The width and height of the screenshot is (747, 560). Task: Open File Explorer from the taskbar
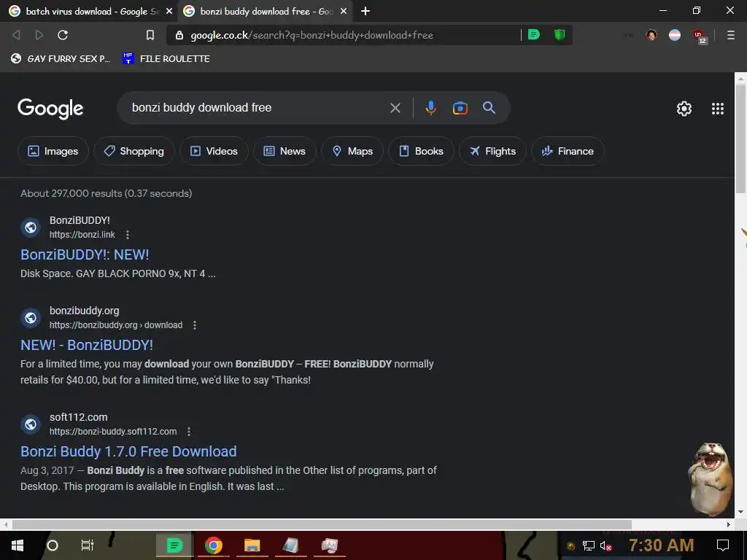[x=252, y=545]
